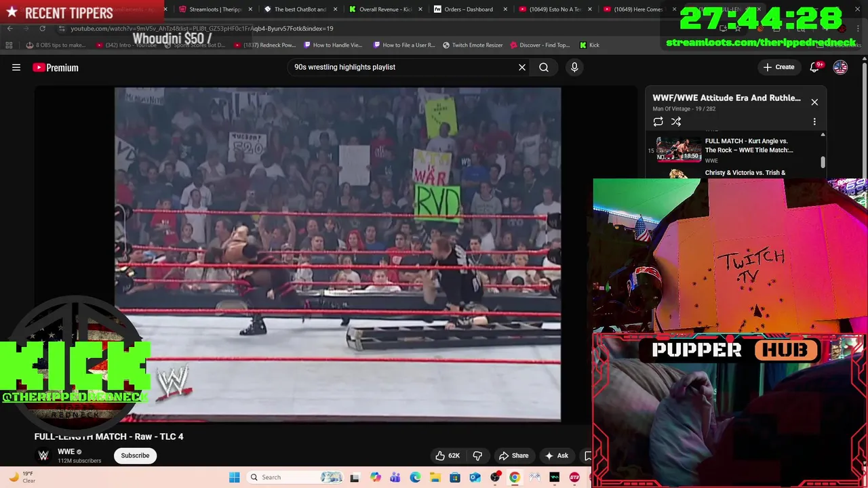Screen dimensions: 868x488
Task: Switch to Overall Revenue Kick tab
Action: pyautogui.click(x=385, y=9)
